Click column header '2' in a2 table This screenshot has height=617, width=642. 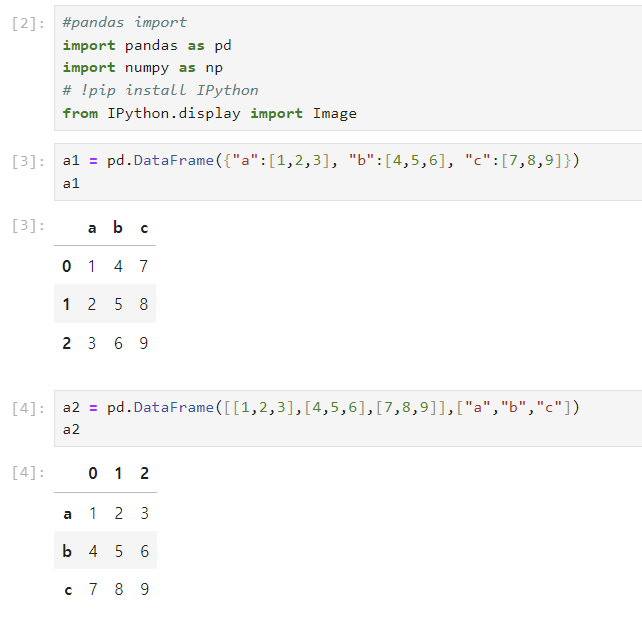145,473
